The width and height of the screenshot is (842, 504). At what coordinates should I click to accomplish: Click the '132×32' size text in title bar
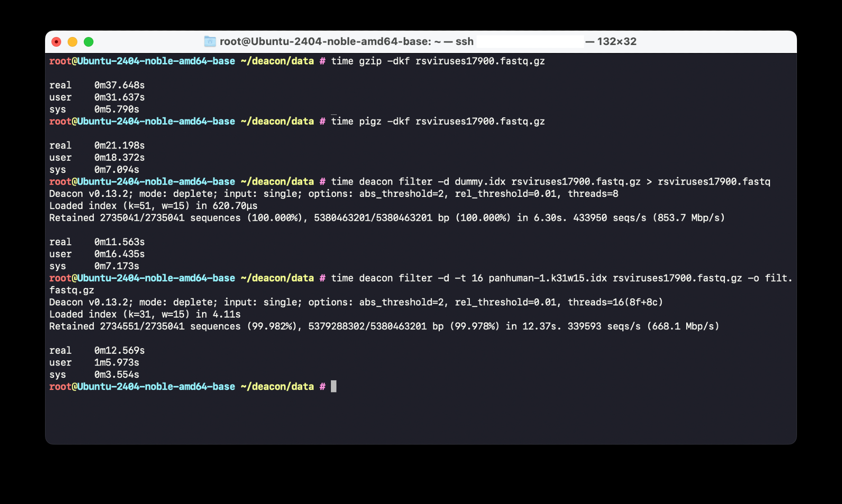point(616,41)
